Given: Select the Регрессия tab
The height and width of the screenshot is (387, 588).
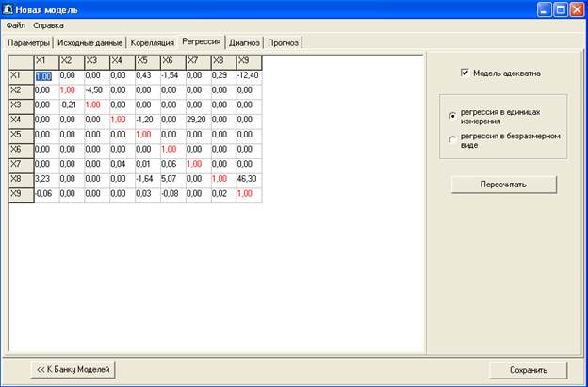Looking at the screenshot, I should pyautogui.click(x=202, y=41).
